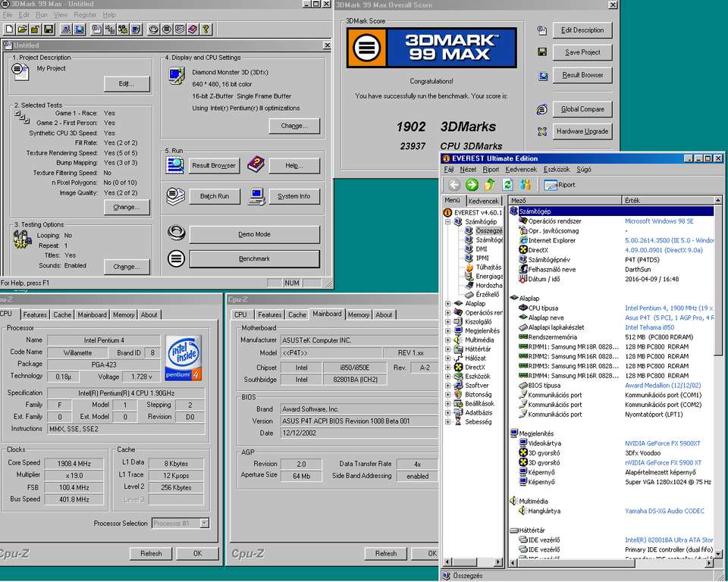Screen dimensions: 728x582
Task: Click the green forward arrow in EVEREST
Action: pos(472,185)
